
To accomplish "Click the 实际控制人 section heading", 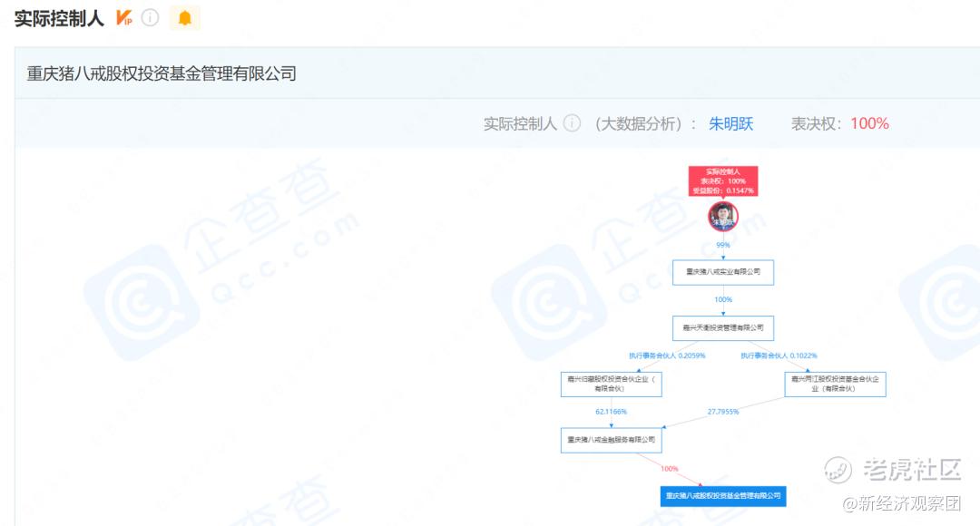I will pos(59,18).
